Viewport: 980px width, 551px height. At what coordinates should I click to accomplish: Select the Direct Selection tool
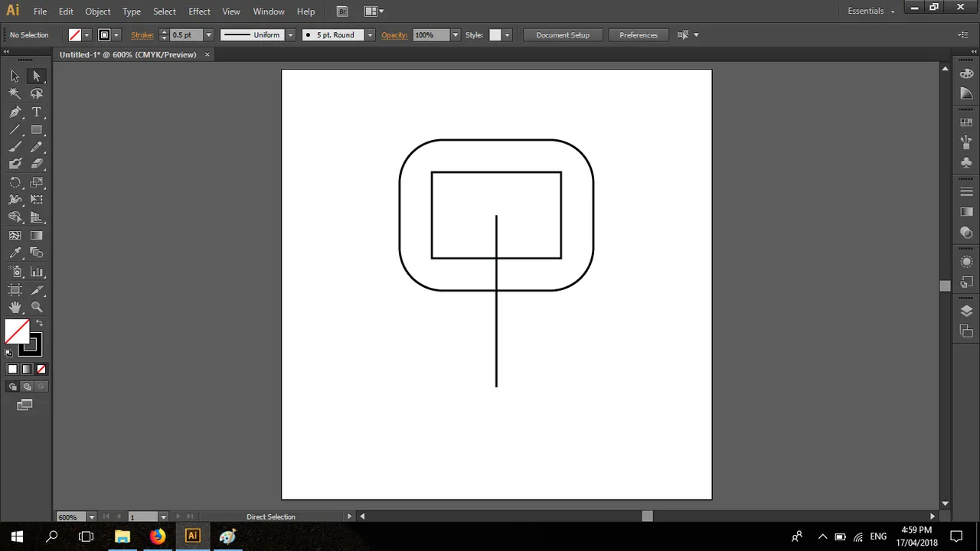click(x=36, y=76)
